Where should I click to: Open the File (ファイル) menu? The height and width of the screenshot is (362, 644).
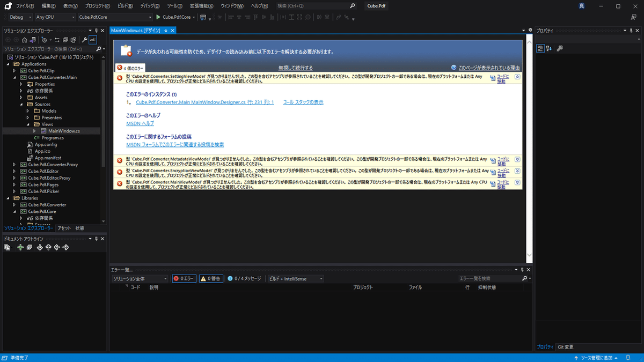coord(25,6)
